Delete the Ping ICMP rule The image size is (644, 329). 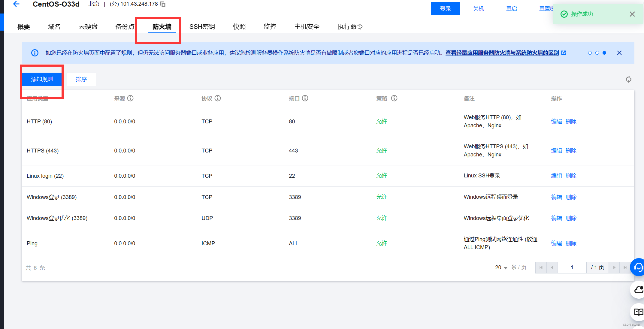(571, 243)
